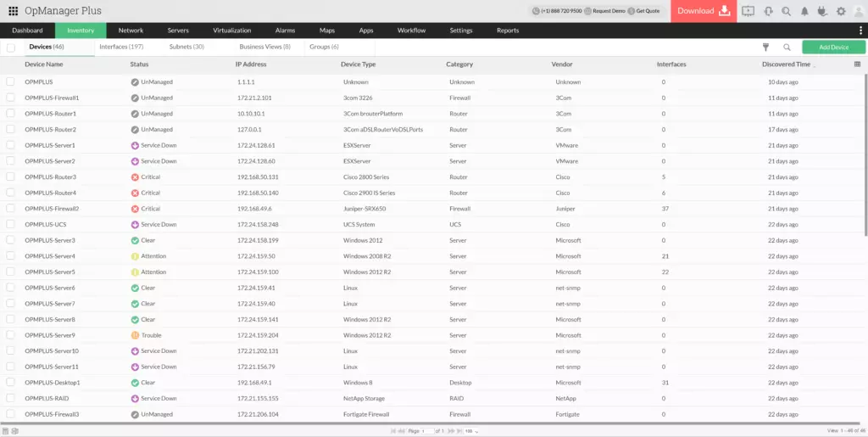Sort by the Discovered Time column header
The image size is (868, 437).
tap(786, 64)
